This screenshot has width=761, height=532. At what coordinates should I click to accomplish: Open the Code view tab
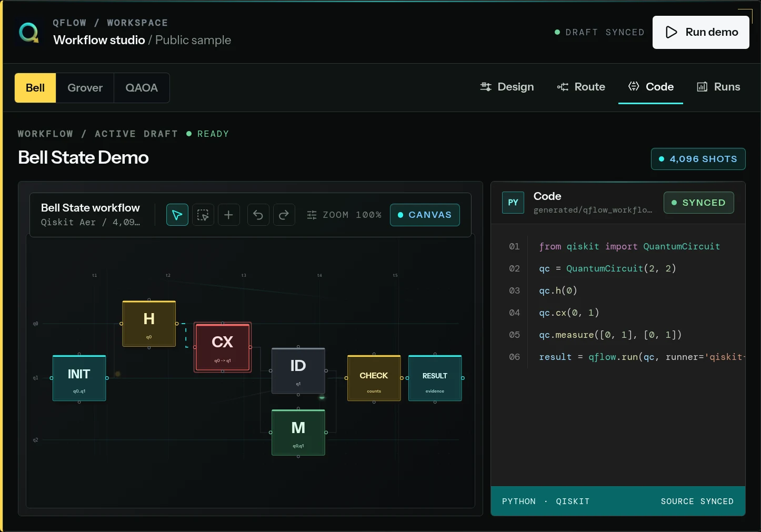tap(650, 87)
